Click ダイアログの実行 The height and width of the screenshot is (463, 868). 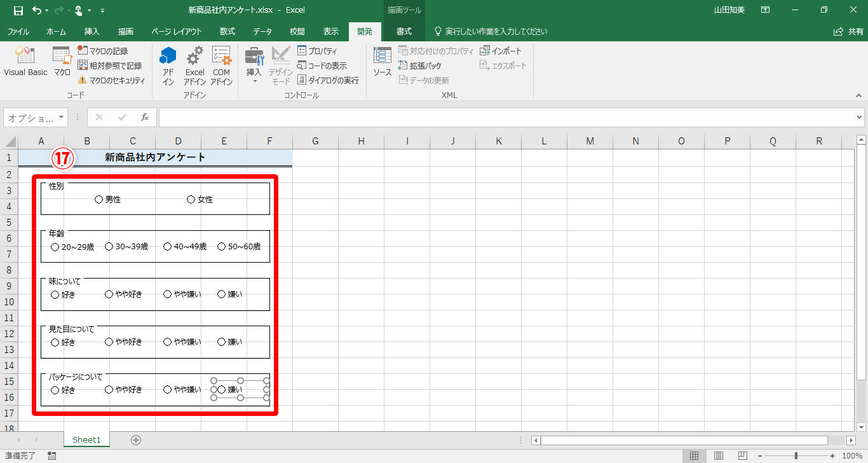[328, 80]
